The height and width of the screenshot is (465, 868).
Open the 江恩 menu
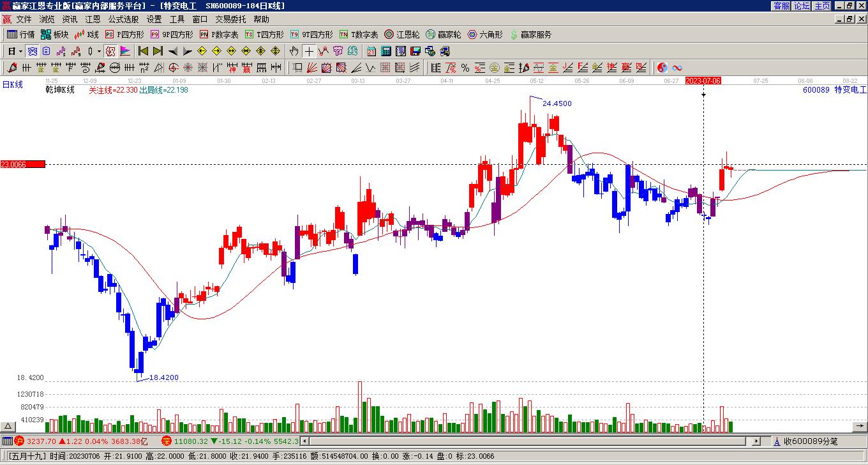[x=93, y=20]
